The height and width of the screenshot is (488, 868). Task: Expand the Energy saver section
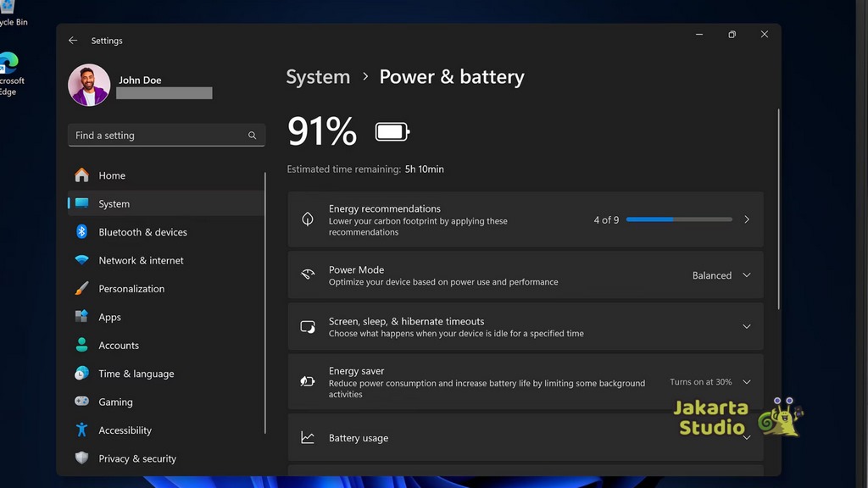(x=747, y=382)
